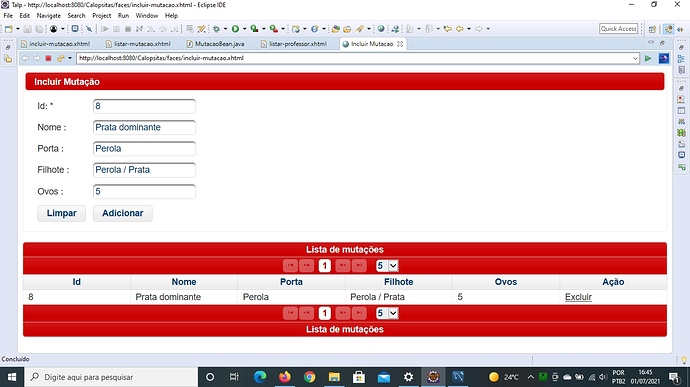Click the New file toolbar icon
The width and height of the screenshot is (690, 387).
coord(8,29)
